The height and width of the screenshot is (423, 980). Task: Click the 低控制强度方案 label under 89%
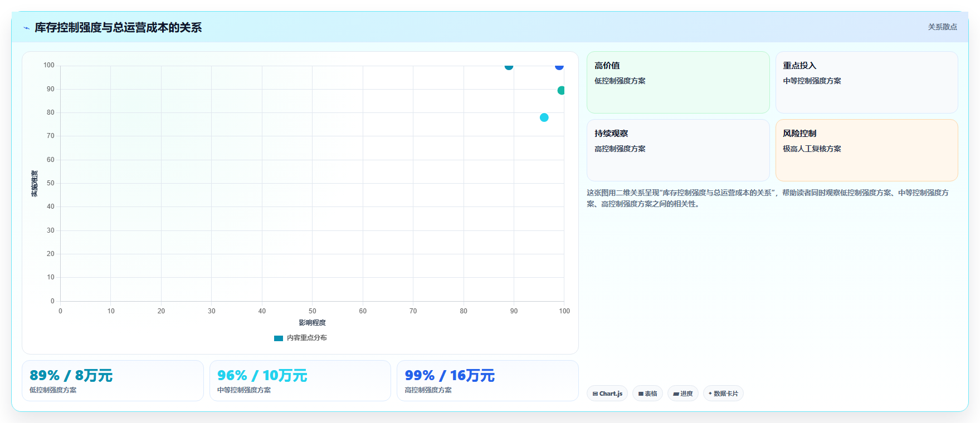pyautogui.click(x=53, y=390)
